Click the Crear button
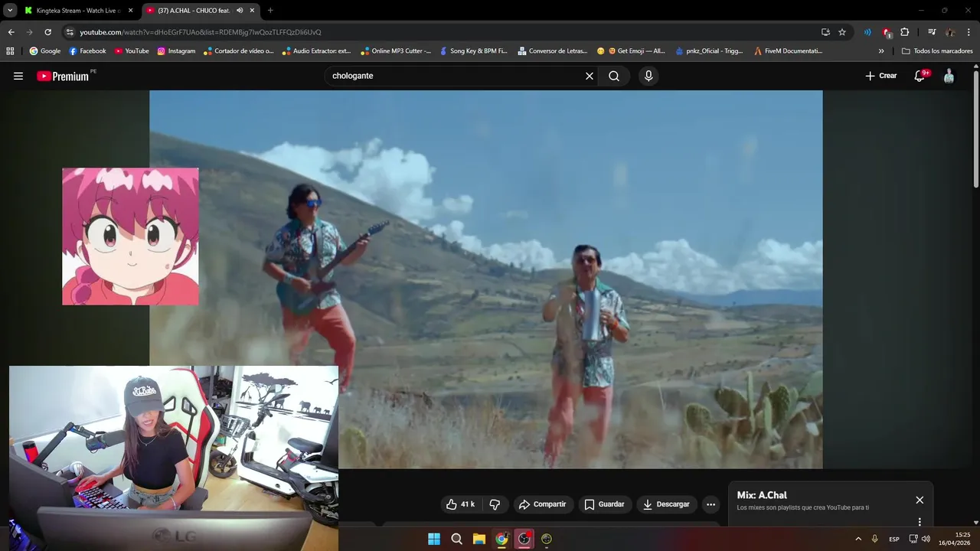The image size is (980, 551). click(x=880, y=76)
